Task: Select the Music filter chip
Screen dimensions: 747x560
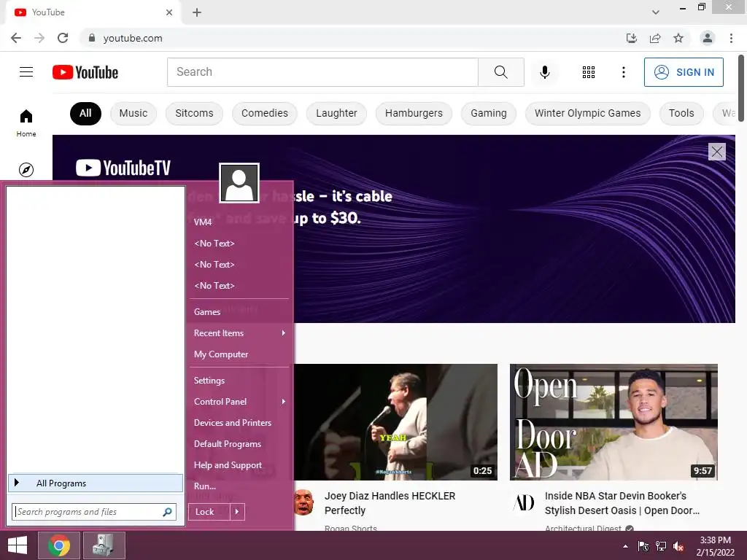Action: pyautogui.click(x=133, y=113)
